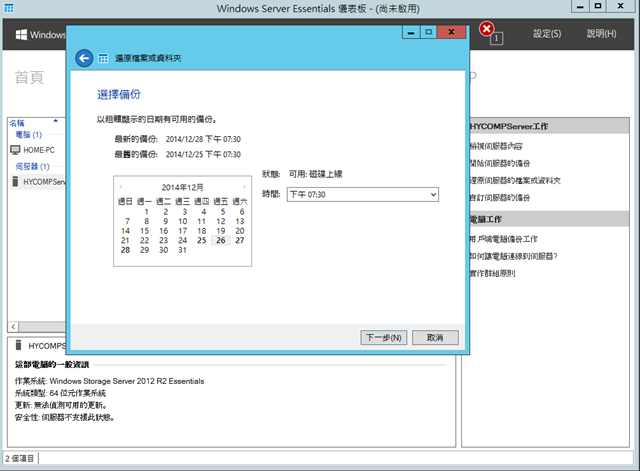Click the 電腦 (1) group header
This screenshot has width=640, height=471.
(x=29, y=135)
